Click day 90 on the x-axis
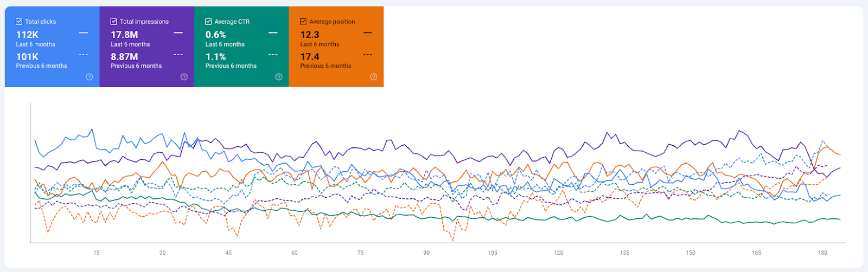868x272 pixels. click(426, 252)
